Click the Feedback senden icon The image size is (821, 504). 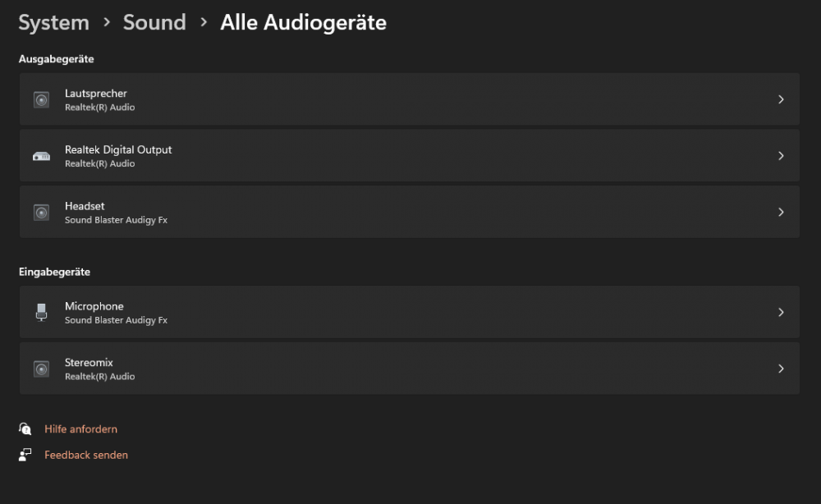[x=25, y=455]
